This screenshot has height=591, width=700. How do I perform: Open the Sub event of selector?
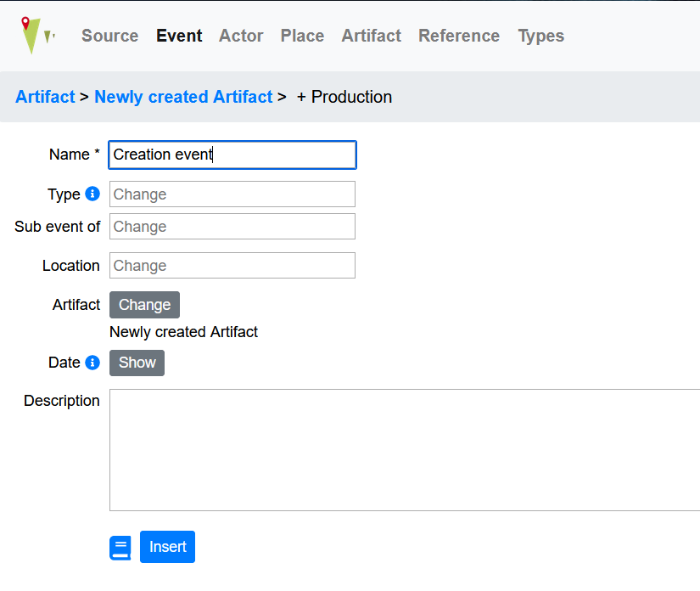(x=232, y=227)
